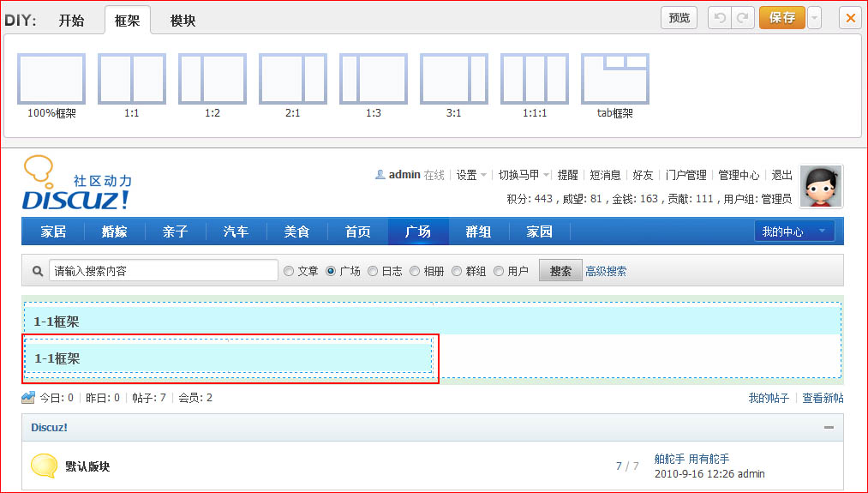Image resolution: width=868 pixels, height=493 pixels.
Task: Expand the dropdown arrow beside 保存
Action: [814, 18]
